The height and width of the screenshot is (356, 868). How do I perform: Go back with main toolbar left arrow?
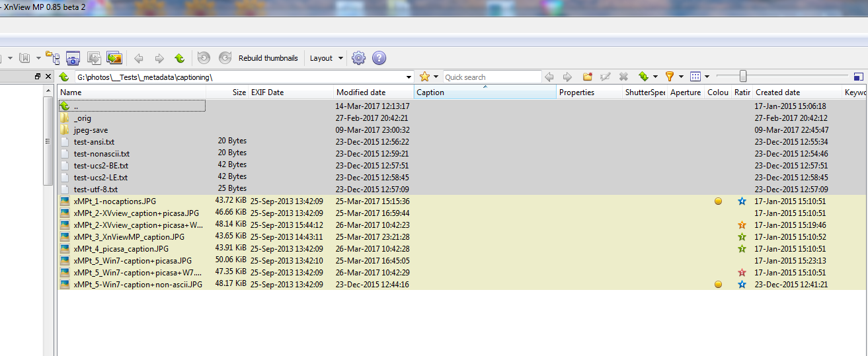tap(138, 58)
